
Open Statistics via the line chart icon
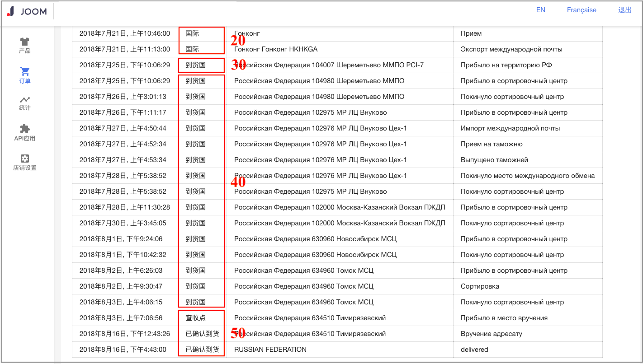tap(25, 99)
